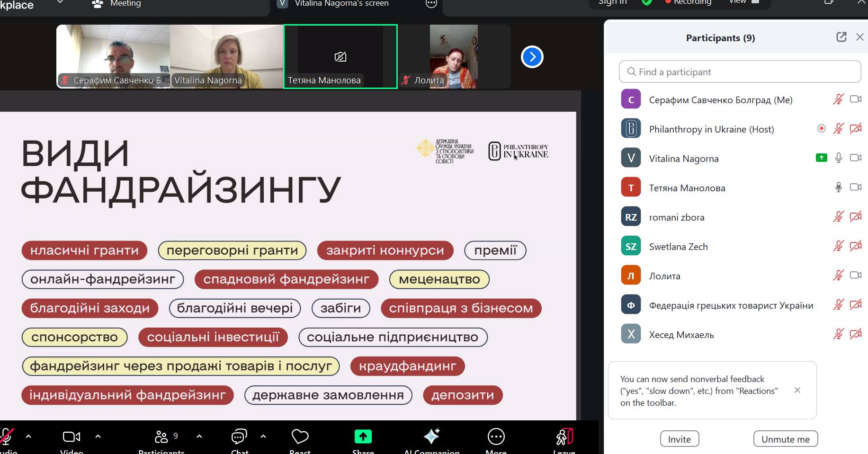Open screen share options ellipsis menu

(x=431, y=4)
